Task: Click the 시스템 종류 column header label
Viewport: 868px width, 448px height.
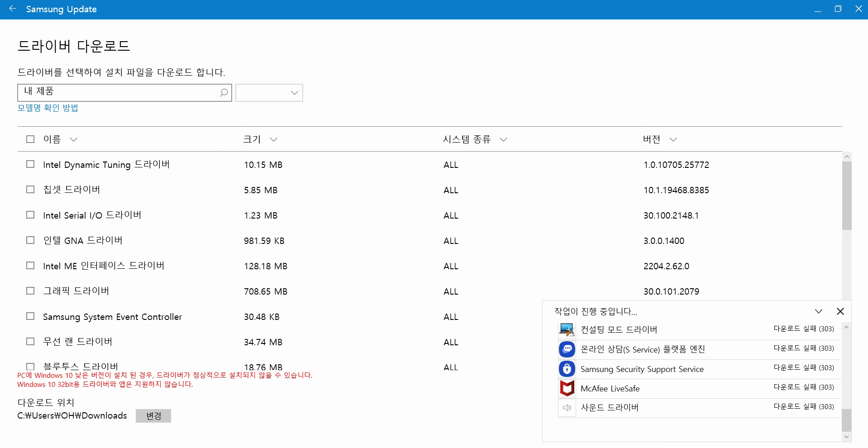Action: tap(467, 139)
